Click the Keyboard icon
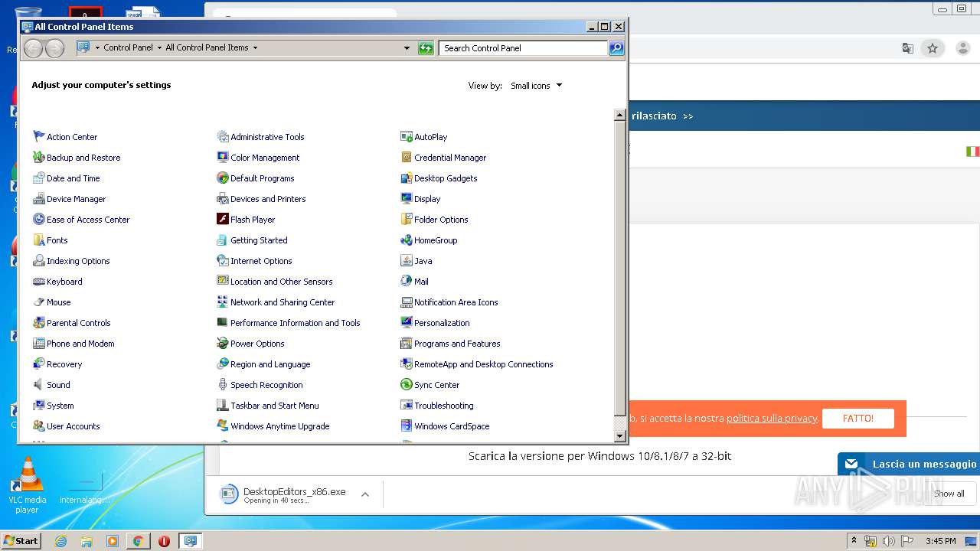This screenshot has width=980, height=551. (39, 281)
